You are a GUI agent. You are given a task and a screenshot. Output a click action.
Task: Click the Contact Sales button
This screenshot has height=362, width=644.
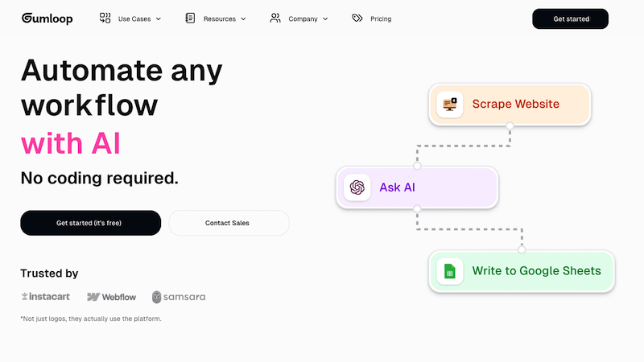point(229,223)
